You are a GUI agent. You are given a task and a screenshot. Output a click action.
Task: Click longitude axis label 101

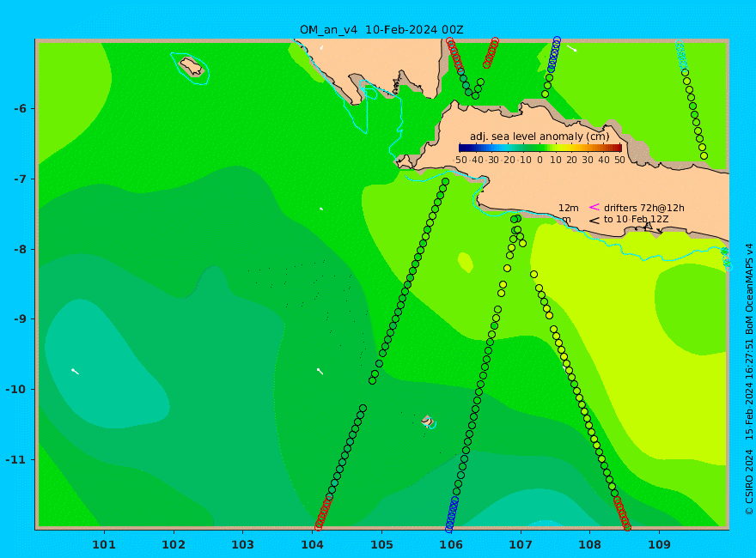tap(104, 545)
